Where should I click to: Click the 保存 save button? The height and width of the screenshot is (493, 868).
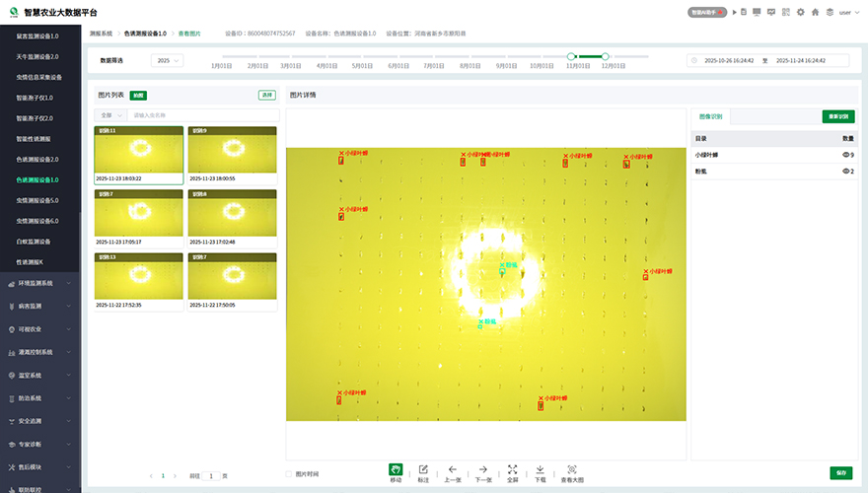(x=840, y=472)
